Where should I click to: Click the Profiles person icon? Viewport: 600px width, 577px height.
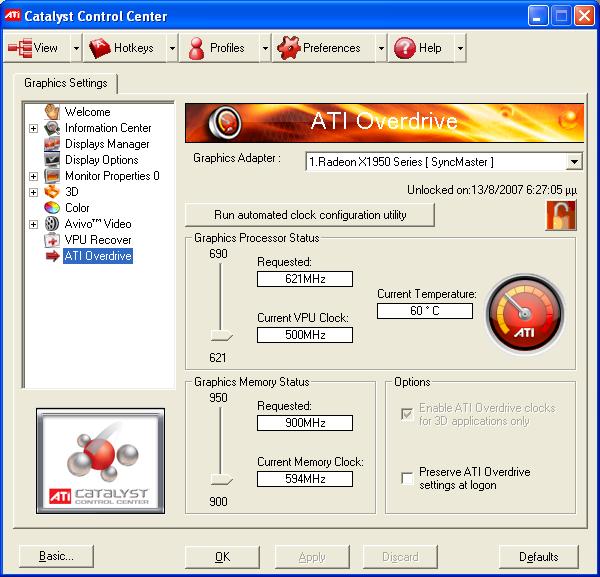197,48
